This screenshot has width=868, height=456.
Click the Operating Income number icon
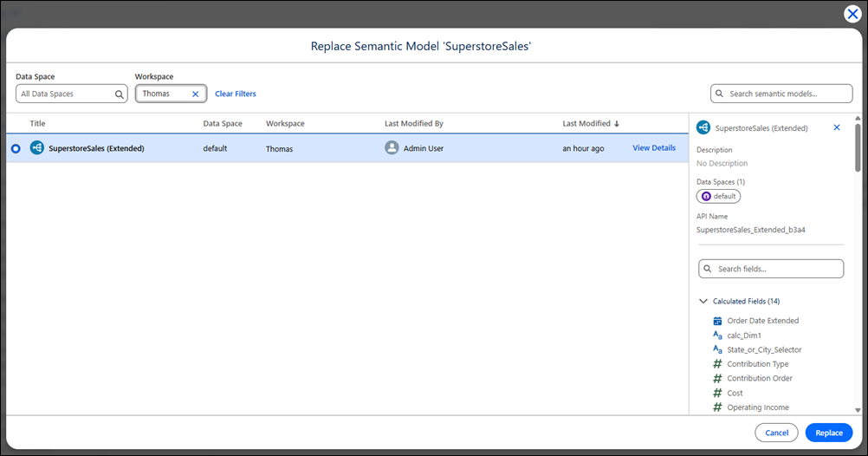click(717, 407)
